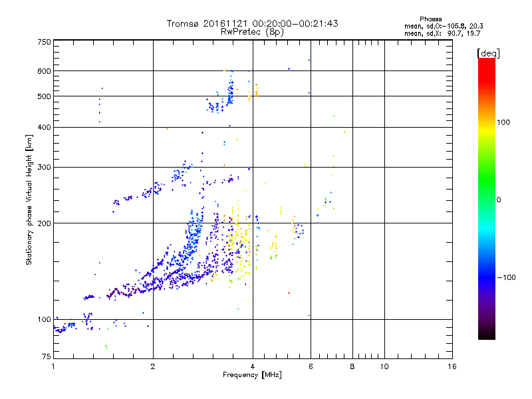Click the y-axis '600' tick label
Viewport: 532px width, 399px height.
point(44,71)
